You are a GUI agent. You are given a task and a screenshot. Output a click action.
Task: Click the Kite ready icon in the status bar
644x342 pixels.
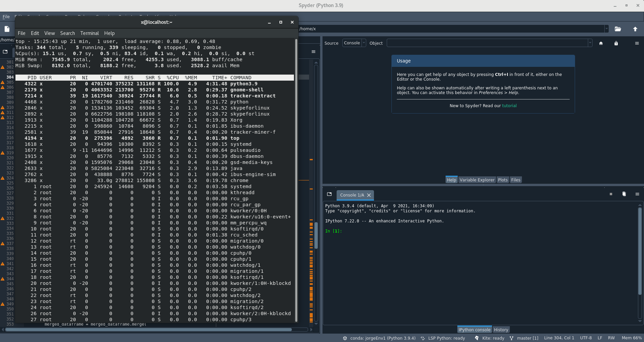(x=477, y=338)
